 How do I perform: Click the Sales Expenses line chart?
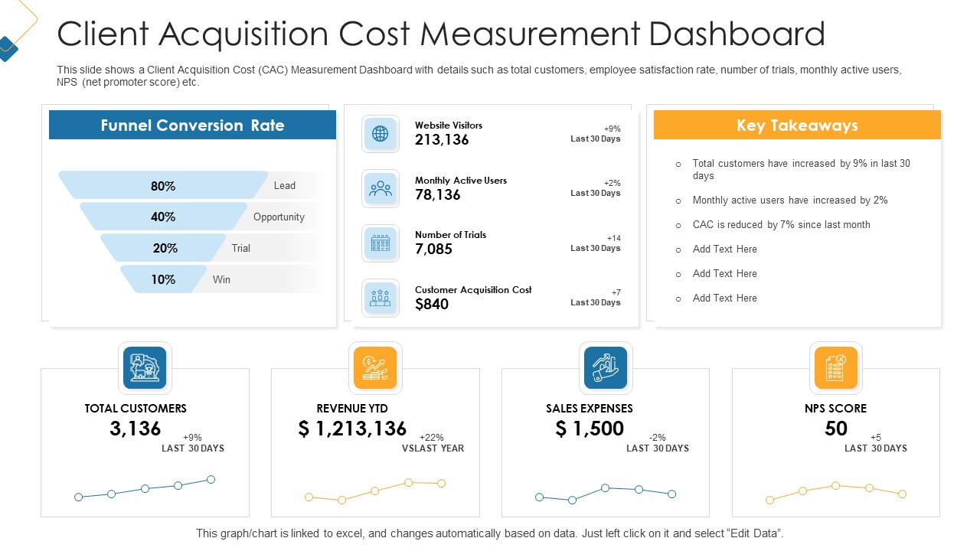pyautogui.click(x=606, y=493)
